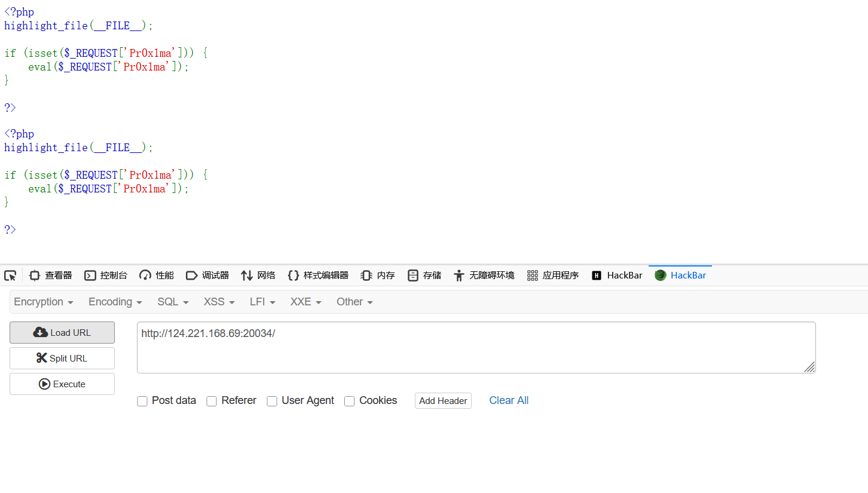Open the 控制台 console tab
Screen dimensions: 868x493
106,275
